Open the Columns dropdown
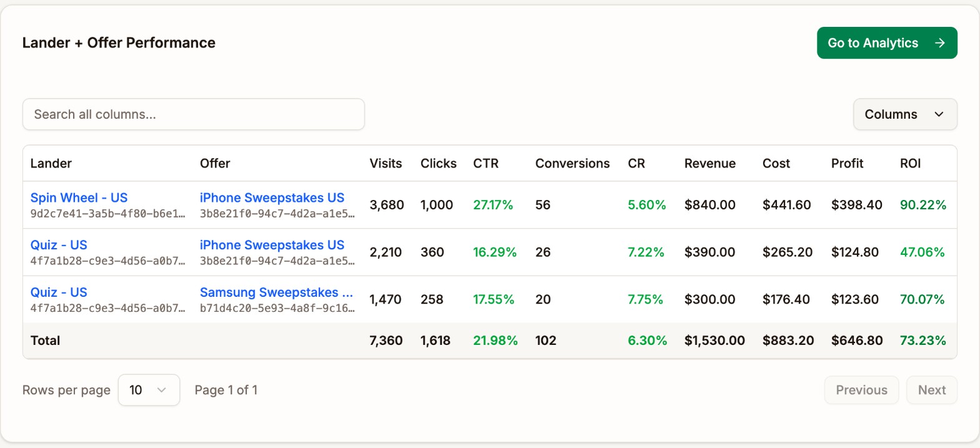The height and width of the screenshot is (448, 980). point(905,114)
